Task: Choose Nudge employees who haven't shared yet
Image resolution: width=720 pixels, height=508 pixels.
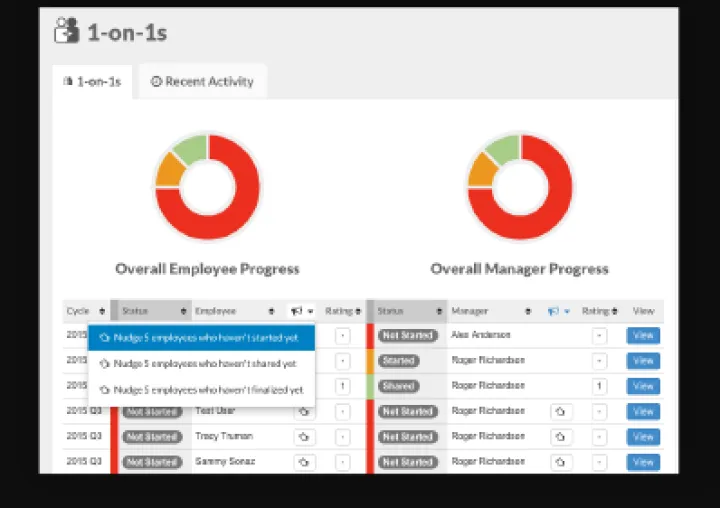Action: pos(201,364)
